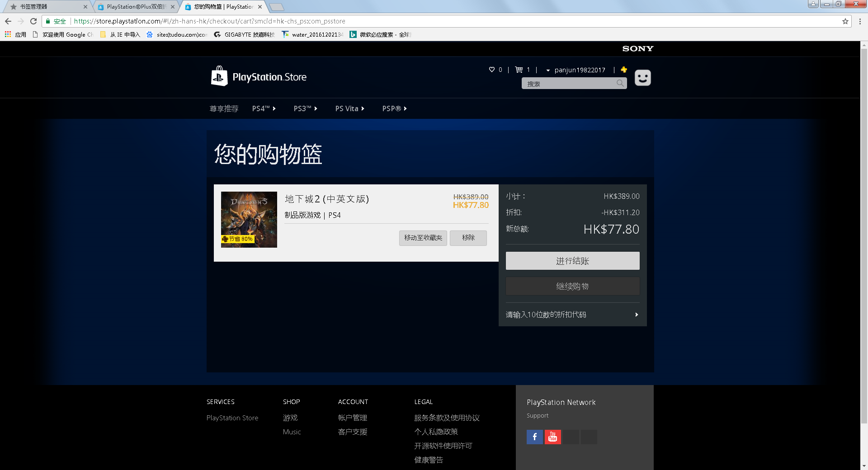
Task: Open the PlayStation Store footer link
Action: click(232, 418)
